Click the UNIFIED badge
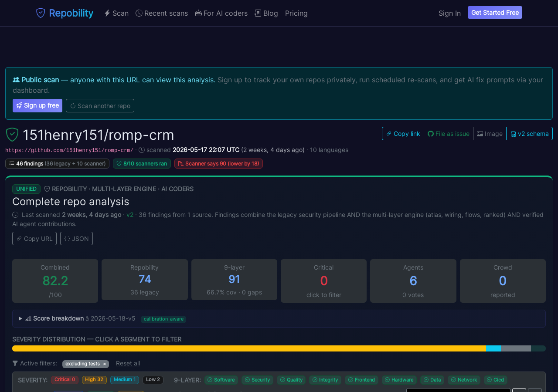The image size is (558, 392). 26,189
